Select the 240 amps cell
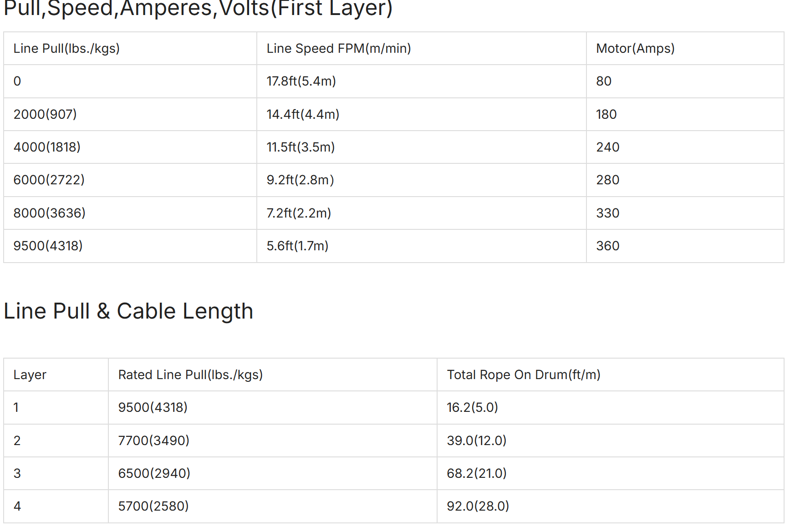Screen dimensions: 790x532 [x=685, y=147]
